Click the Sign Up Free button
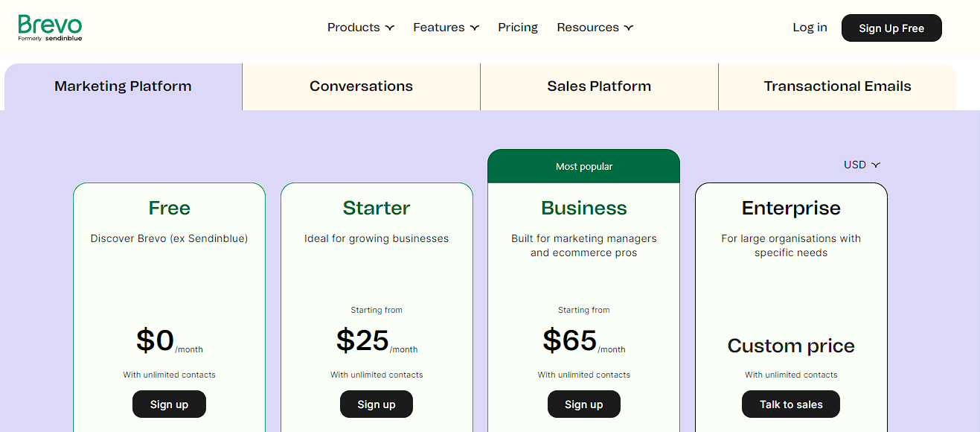The width and height of the screenshot is (980, 432). coord(891,28)
